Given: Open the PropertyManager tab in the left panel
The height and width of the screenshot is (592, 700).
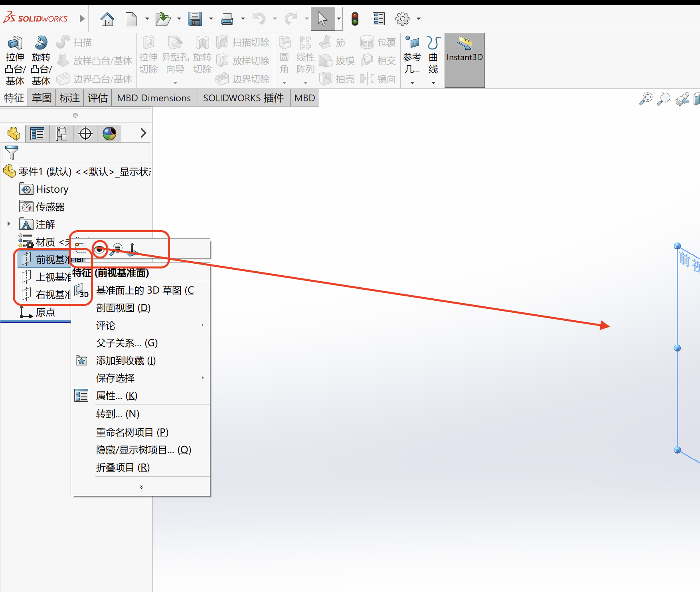Looking at the screenshot, I should 38,134.
